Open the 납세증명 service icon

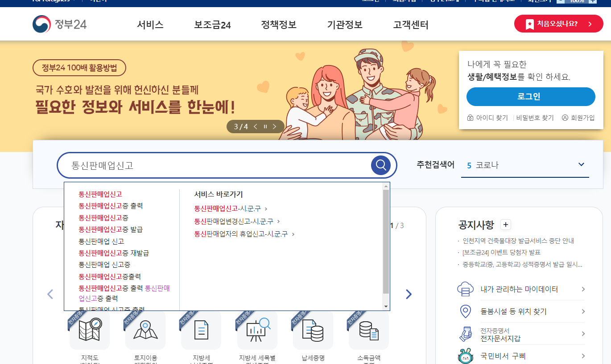click(x=313, y=331)
